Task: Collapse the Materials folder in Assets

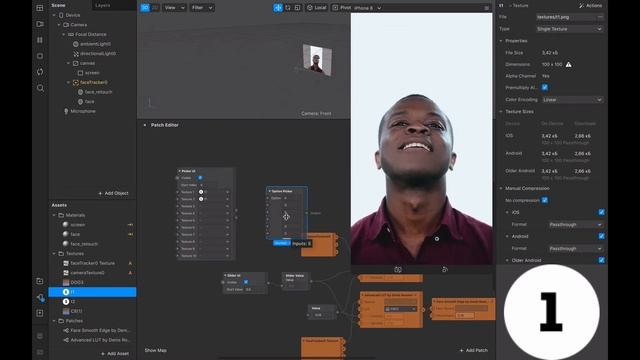Action: click(54, 215)
